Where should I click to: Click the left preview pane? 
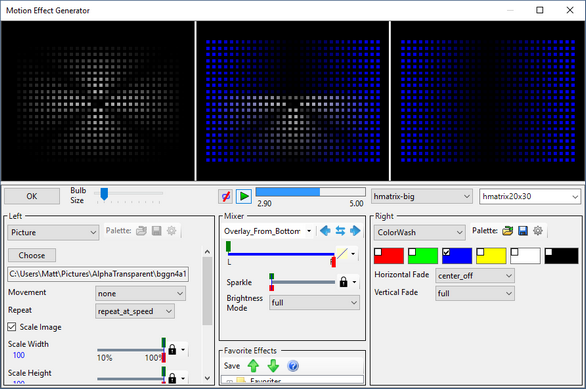click(x=98, y=101)
